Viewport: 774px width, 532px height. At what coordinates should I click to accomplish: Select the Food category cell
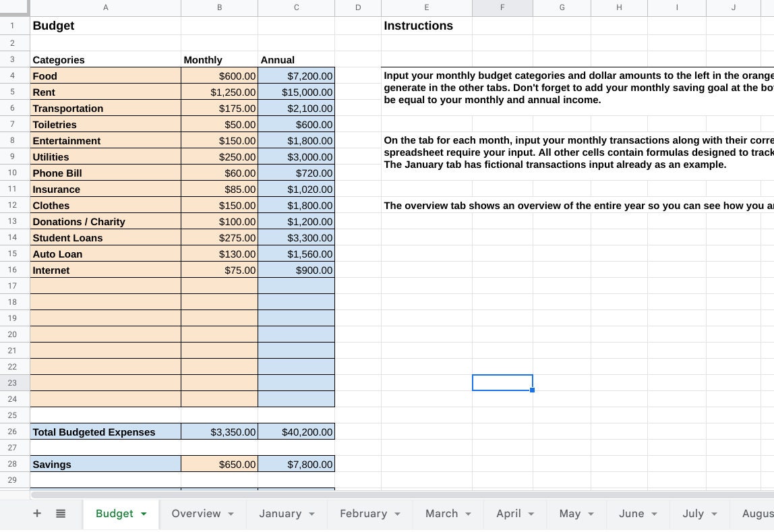click(105, 76)
